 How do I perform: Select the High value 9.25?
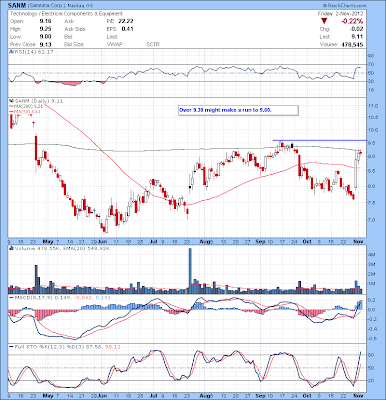click(45, 29)
